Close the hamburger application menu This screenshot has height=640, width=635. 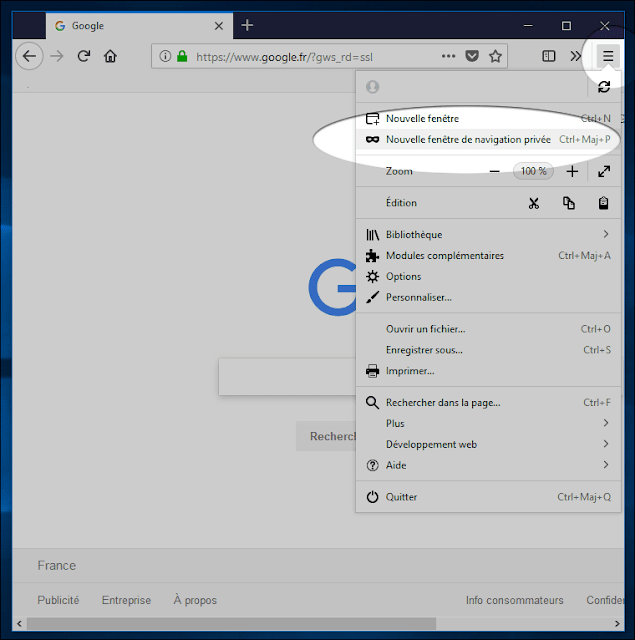pos(608,56)
